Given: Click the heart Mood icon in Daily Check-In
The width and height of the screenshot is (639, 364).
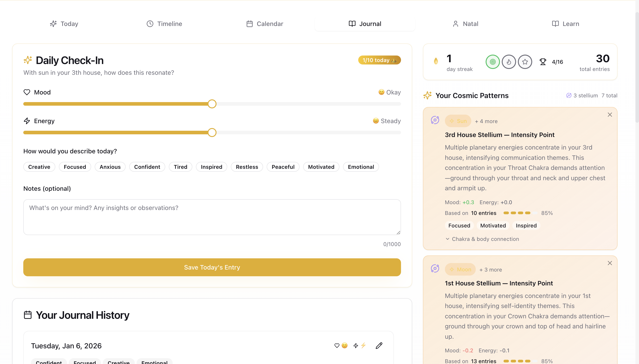Looking at the screenshot, I should tap(27, 92).
